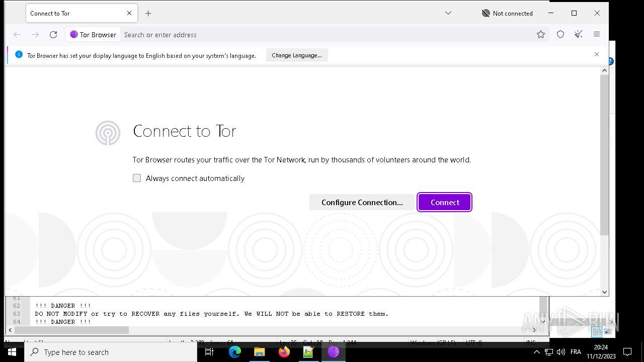Click the FRA language indicator
The image size is (644, 362).
tap(576, 352)
